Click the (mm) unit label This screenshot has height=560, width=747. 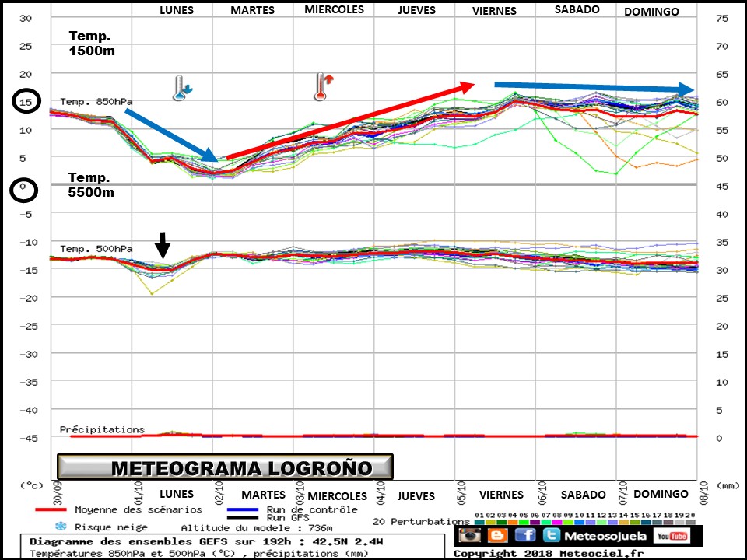[x=728, y=485]
